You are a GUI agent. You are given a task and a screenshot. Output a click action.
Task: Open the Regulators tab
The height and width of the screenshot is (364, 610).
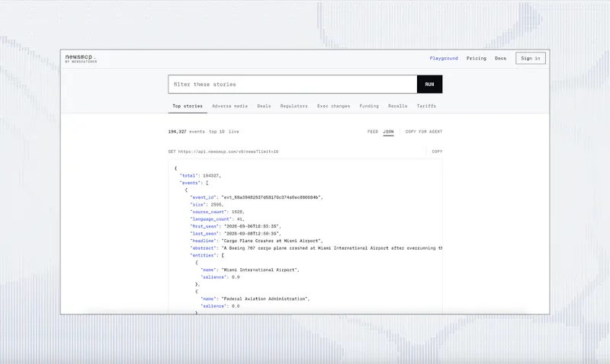coord(294,106)
